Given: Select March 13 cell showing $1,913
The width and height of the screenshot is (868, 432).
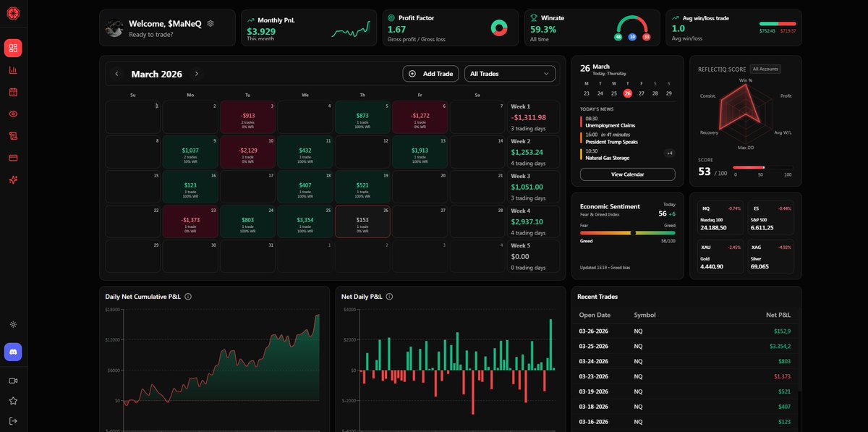Looking at the screenshot, I should pyautogui.click(x=420, y=151).
